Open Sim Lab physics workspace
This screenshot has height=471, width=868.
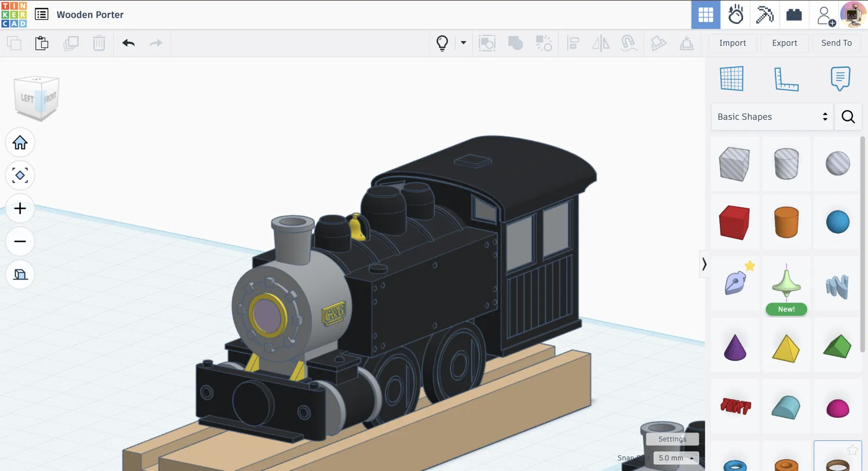tap(736, 15)
